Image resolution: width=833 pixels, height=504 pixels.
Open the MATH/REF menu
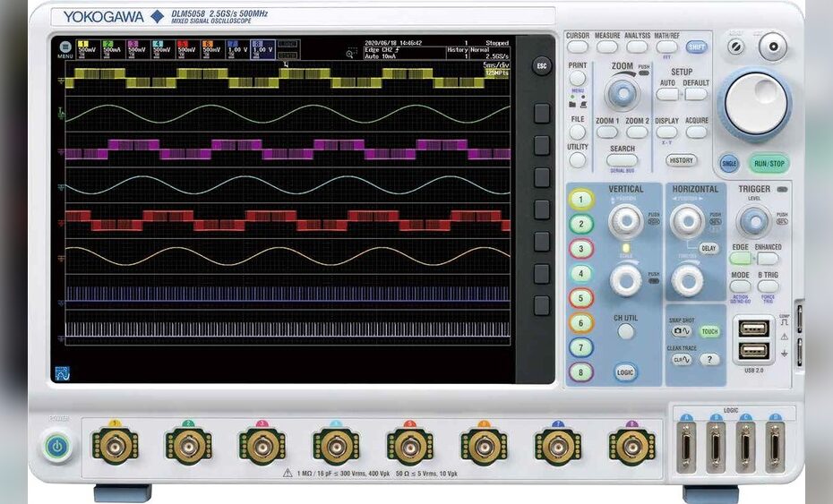pos(666,47)
